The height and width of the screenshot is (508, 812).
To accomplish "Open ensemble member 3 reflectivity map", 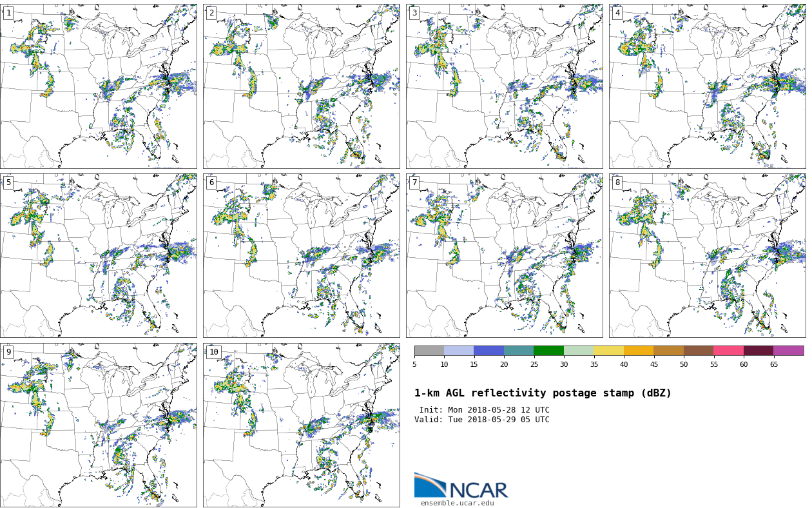I will 504,86.
